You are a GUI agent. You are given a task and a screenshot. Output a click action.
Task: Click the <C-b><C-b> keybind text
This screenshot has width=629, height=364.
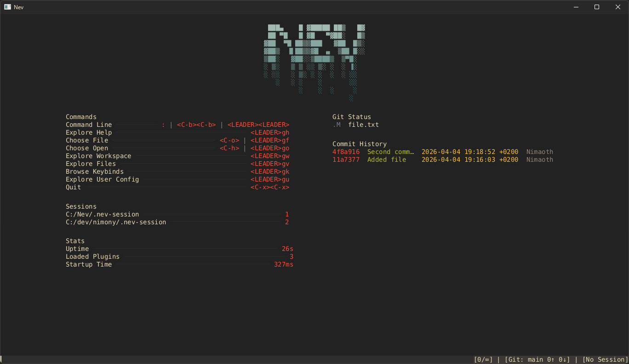196,125
